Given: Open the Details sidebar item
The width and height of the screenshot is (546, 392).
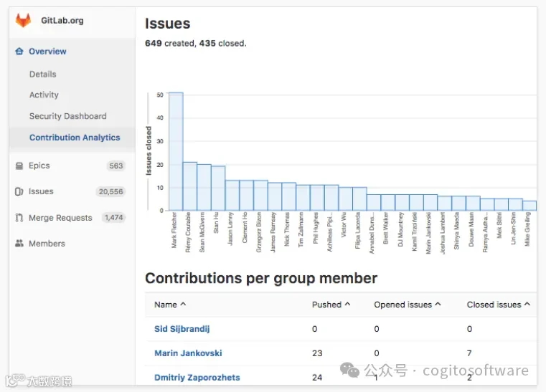Looking at the screenshot, I should click(x=43, y=74).
